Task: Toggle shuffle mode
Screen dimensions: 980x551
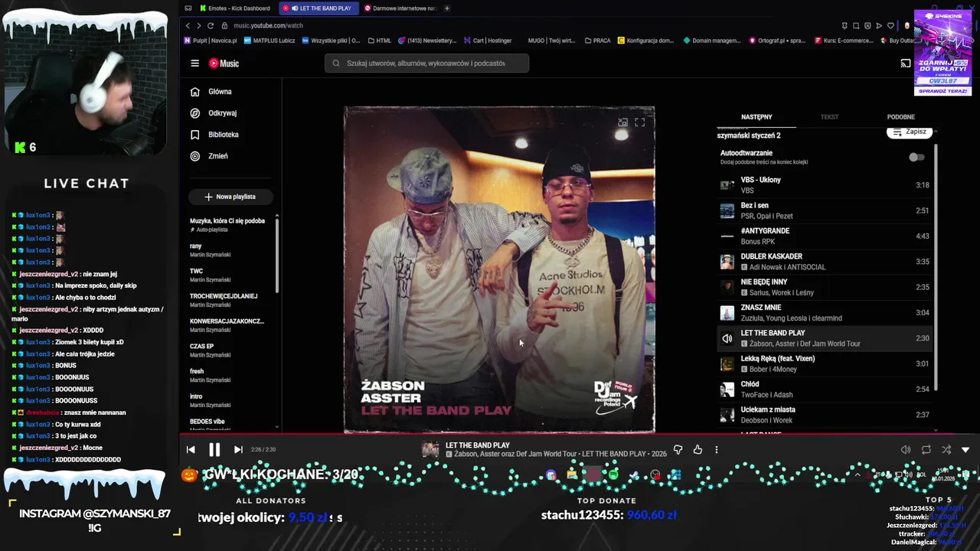Action: click(946, 450)
